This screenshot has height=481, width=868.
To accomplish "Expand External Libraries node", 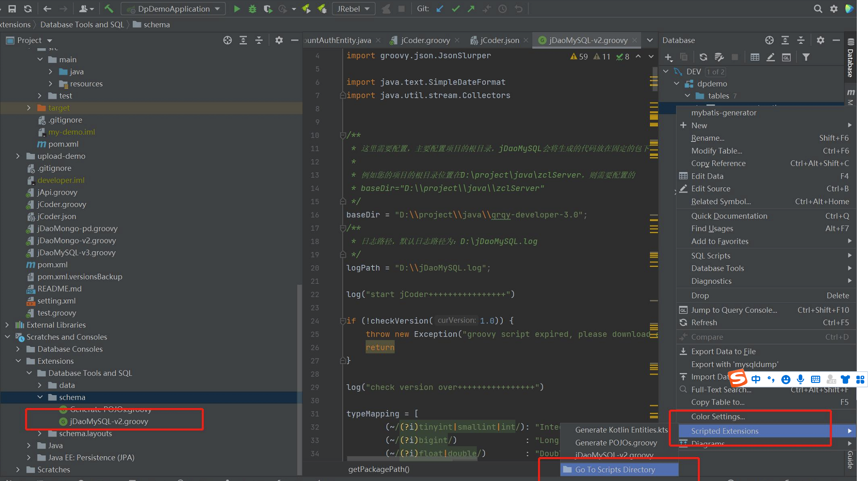I will click(7, 325).
